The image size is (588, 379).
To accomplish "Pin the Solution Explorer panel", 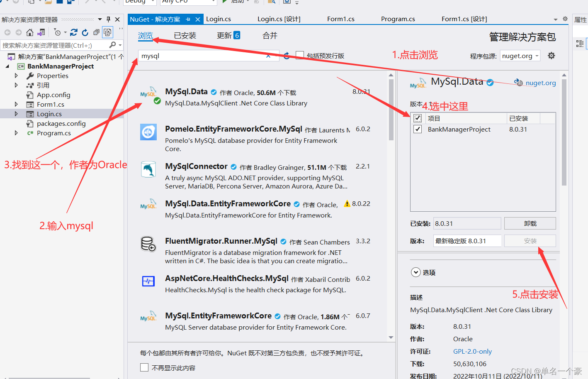I will click(x=109, y=20).
